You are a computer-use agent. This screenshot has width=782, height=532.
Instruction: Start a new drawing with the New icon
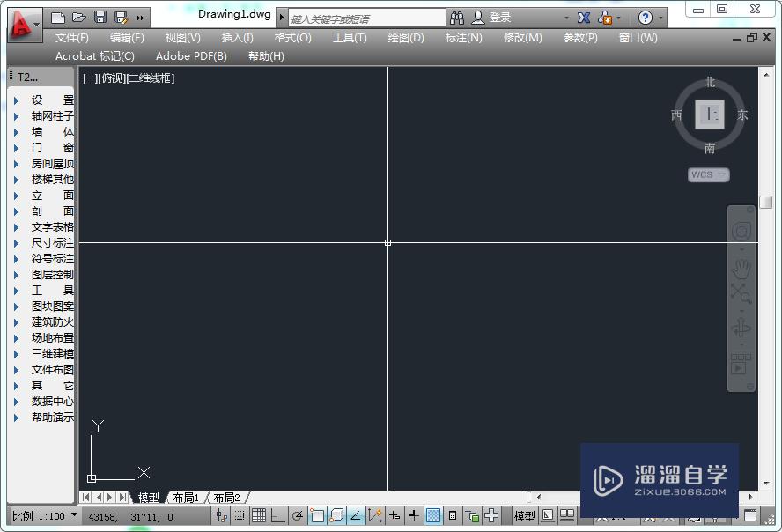point(57,16)
